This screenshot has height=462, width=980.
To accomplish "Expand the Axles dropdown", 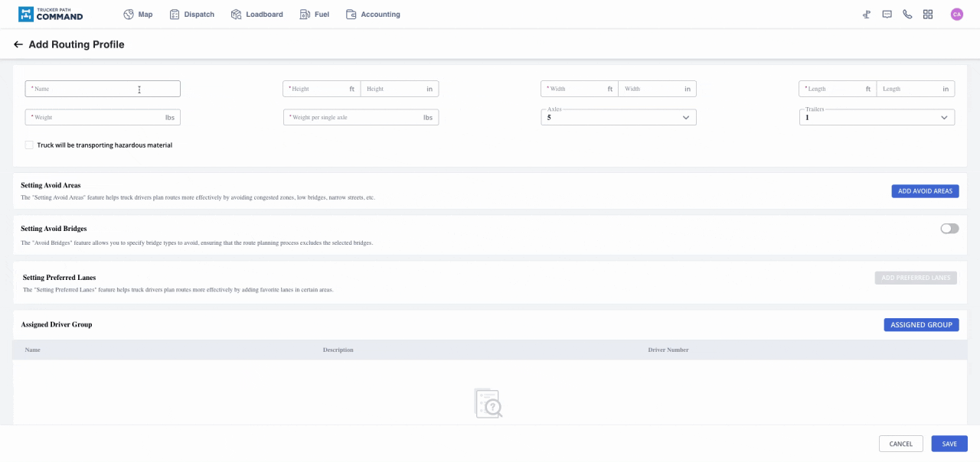I will pyautogui.click(x=618, y=118).
